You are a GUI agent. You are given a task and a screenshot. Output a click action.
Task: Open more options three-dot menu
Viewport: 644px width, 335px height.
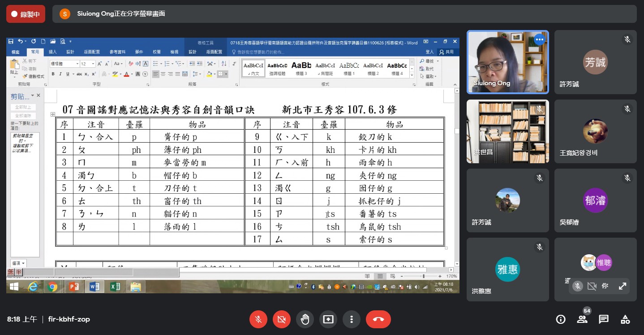pos(352,319)
